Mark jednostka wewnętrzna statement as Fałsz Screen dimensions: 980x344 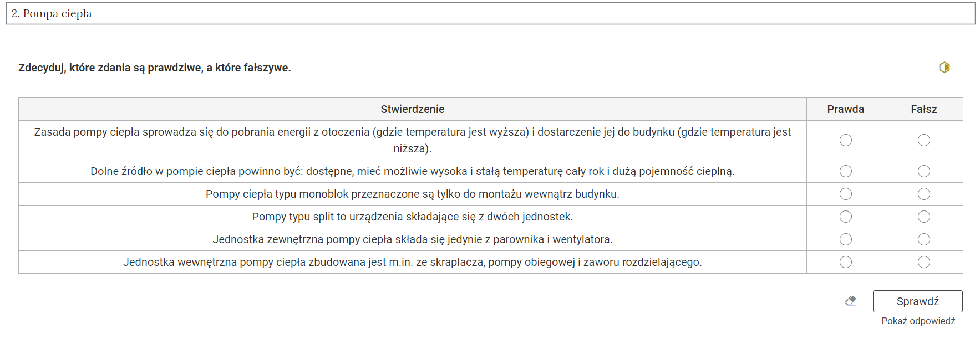pos(923,262)
